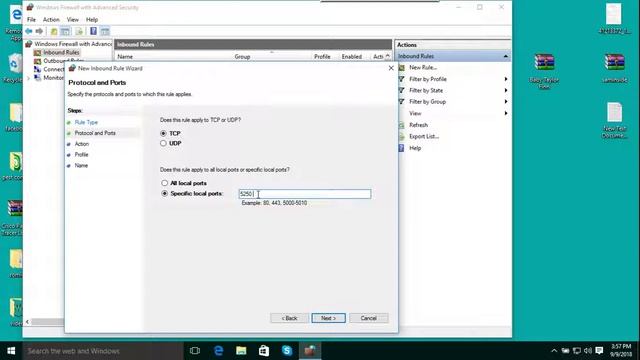The image size is (640, 360).
Task: Sort rules by Profile column header
Action: 322,57
